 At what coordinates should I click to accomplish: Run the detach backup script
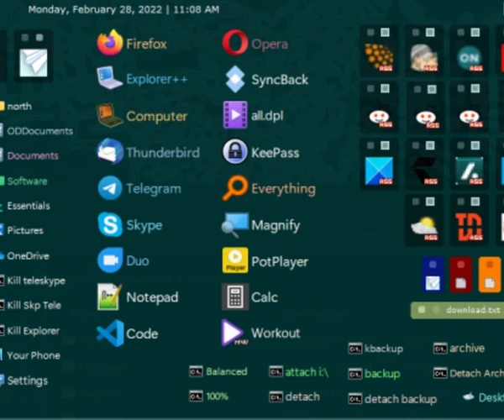[392, 399]
